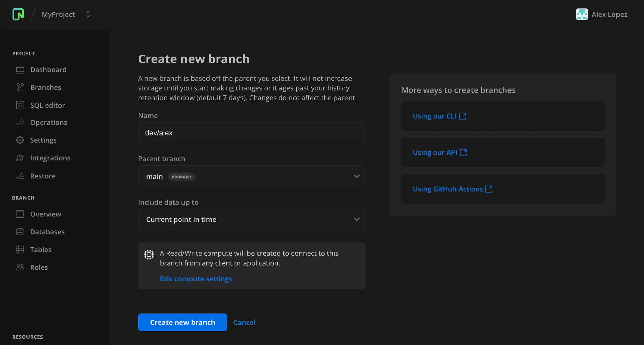The width and height of the screenshot is (644, 345).
Task: Click the Roles sidebar icon
Action: click(20, 267)
